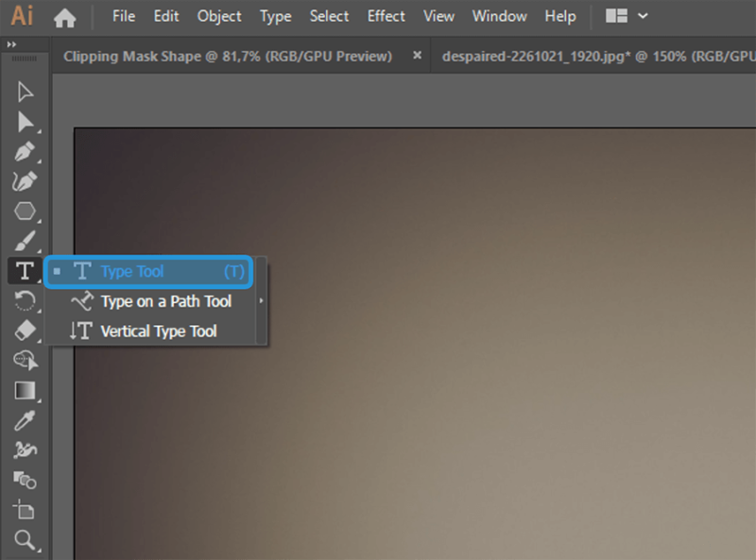
Task: Select the Rotate tool
Action: (25, 301)
